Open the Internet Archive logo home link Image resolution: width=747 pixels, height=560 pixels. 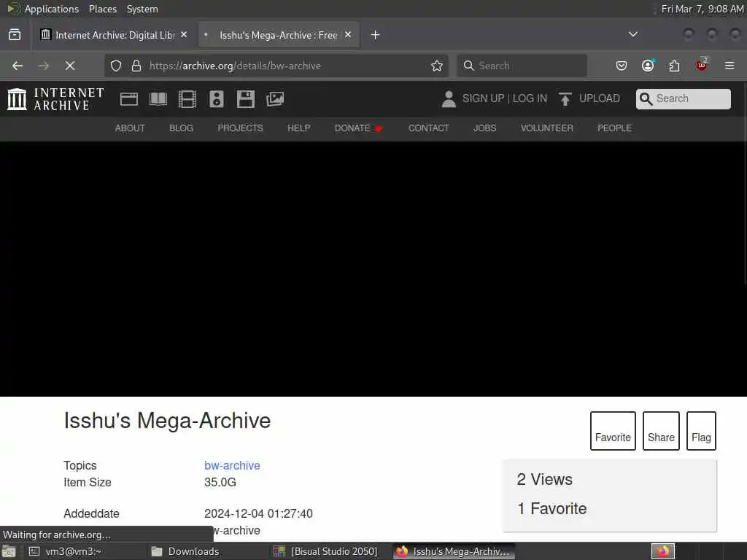pos(55,99)
